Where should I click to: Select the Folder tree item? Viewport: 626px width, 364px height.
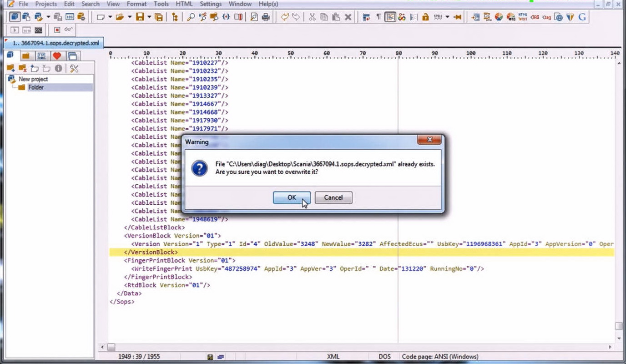(x=35, y=87)
